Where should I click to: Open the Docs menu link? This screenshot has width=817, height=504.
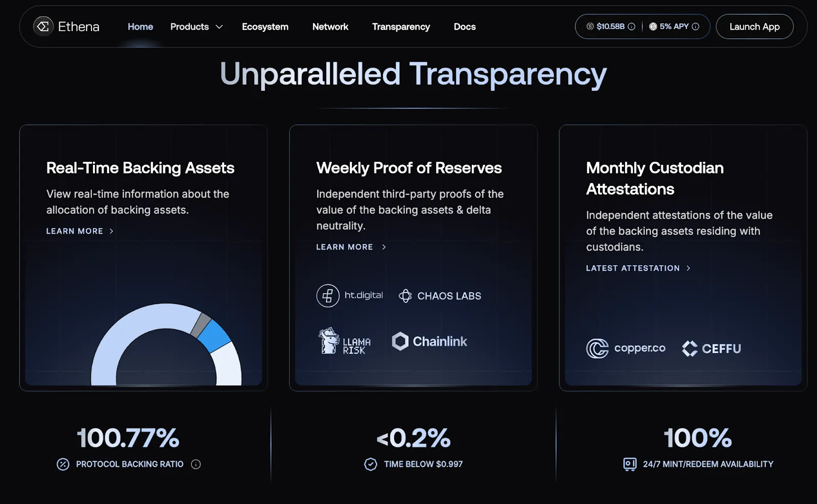[x=465, y=27]
